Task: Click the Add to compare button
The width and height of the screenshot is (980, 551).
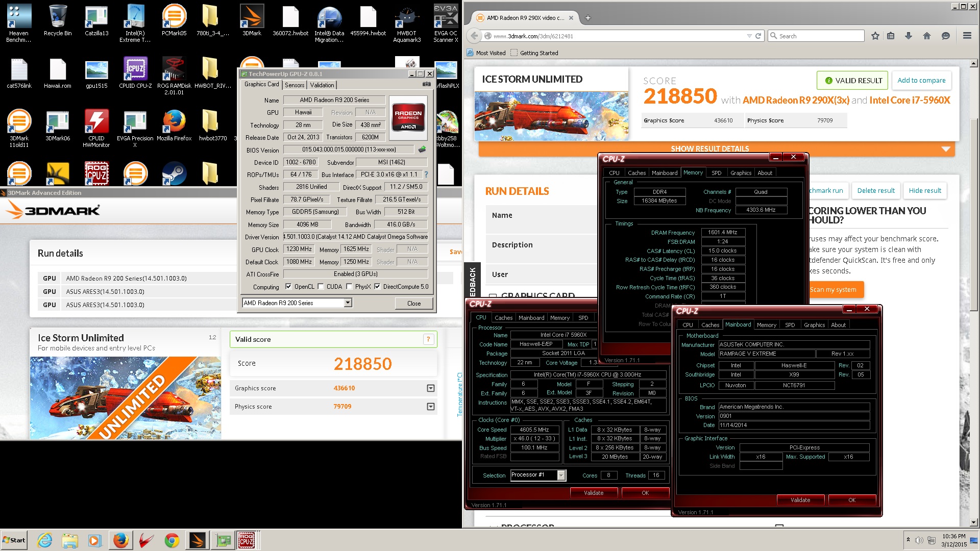Action: click(921, 80)
